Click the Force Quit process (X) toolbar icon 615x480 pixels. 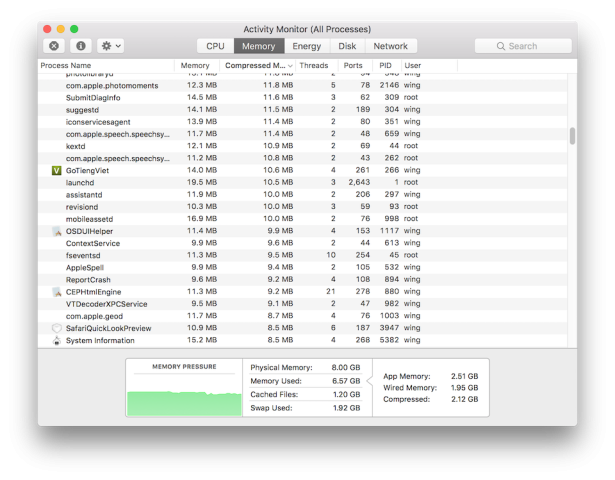tap(54, 46)
